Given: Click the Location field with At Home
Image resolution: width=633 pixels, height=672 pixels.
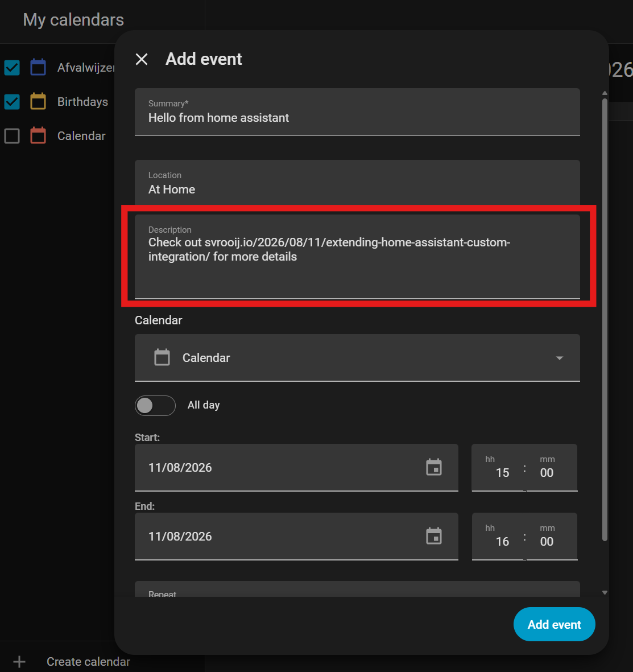Looking at the screenshot, I should [x=357, y=183].
